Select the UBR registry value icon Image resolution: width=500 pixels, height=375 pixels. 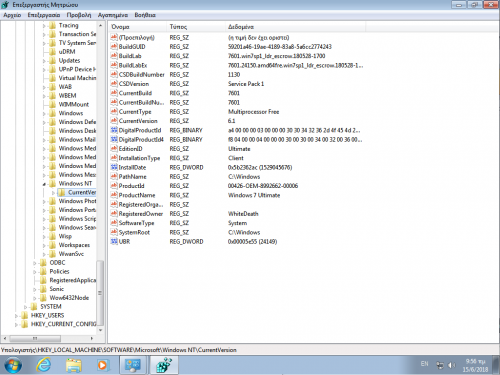pos(114,242)
